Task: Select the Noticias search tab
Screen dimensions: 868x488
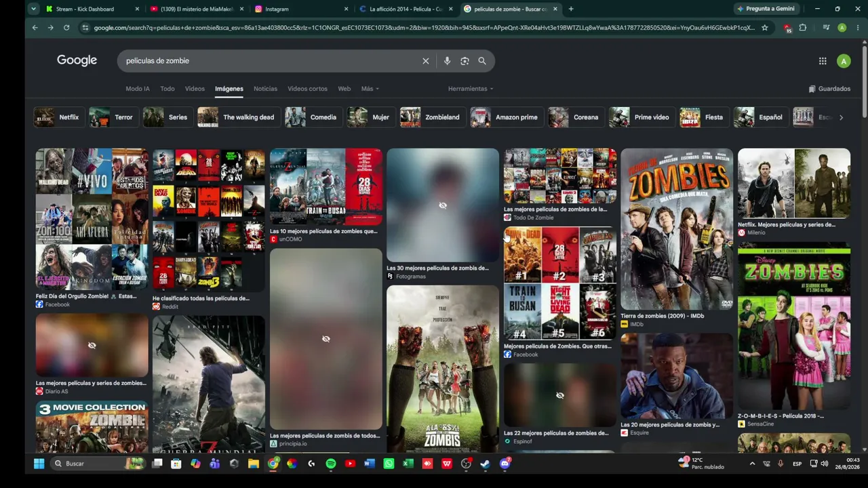Action: [265, 89]
